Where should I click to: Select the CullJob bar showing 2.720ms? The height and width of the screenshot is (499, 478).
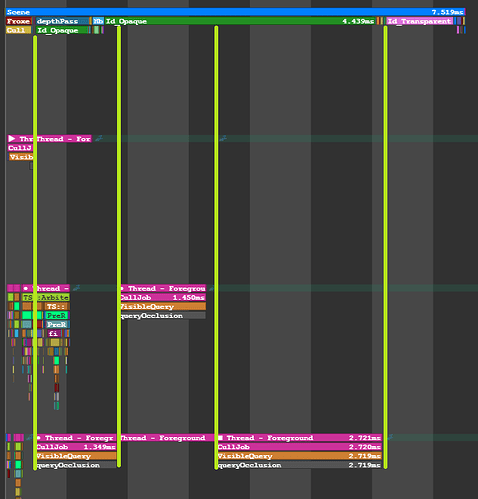[x=299, y=447]
